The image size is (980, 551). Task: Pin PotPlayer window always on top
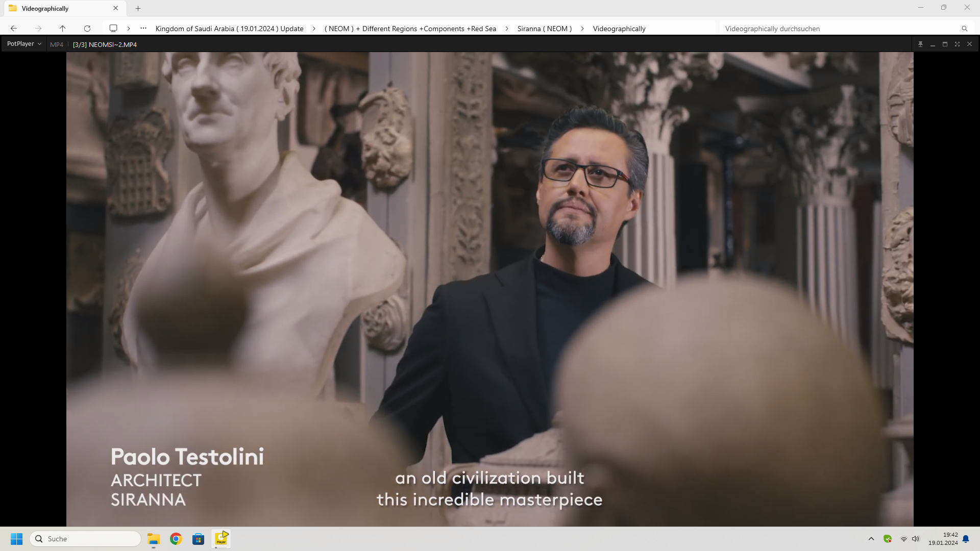pos(920,44)
